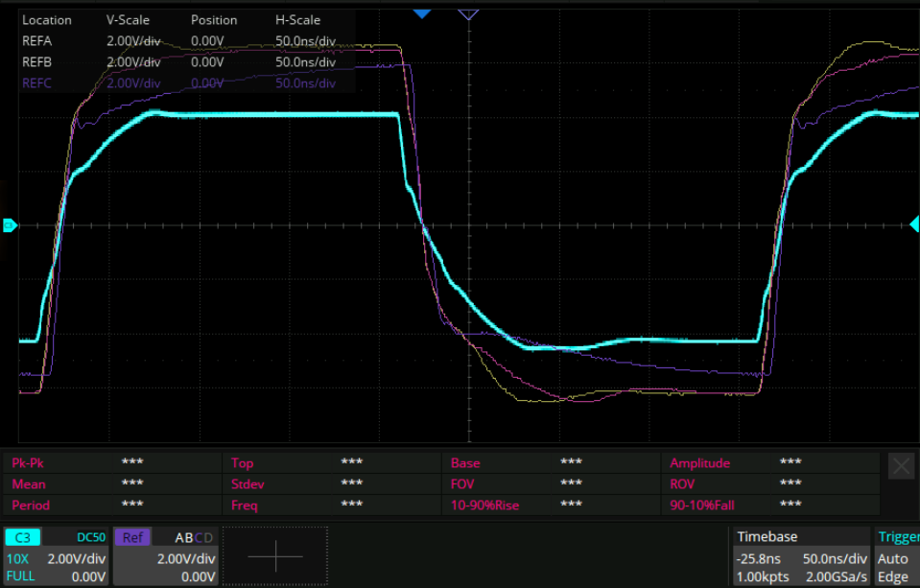Click the trigger level arrow on right edge

pos(913,223)
